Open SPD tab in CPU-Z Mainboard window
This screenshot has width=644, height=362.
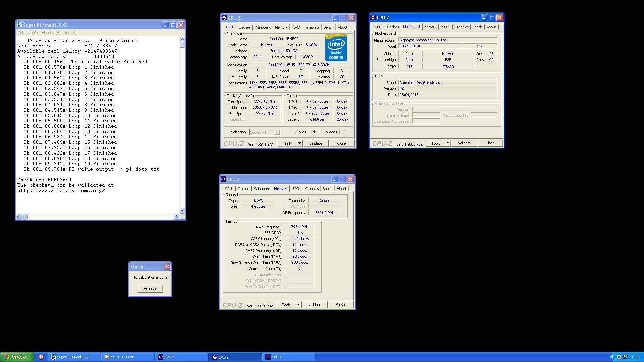tap(445, 27)
